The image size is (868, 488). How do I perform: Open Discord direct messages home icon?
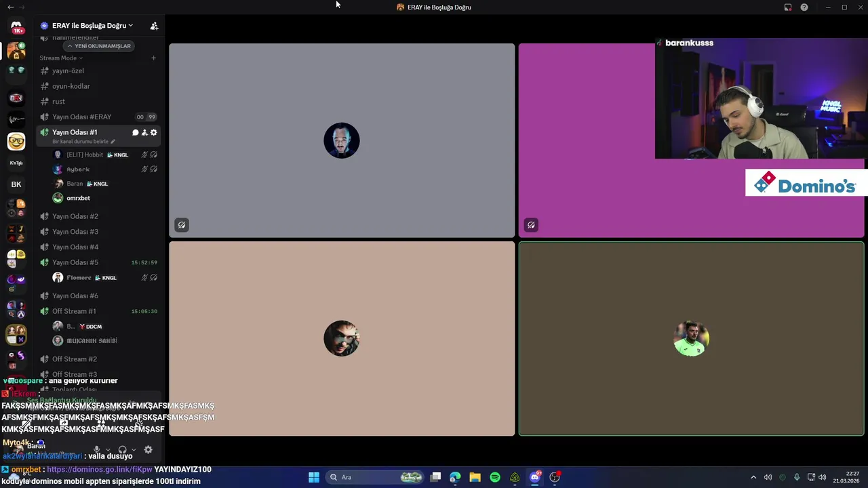point(16,26)
